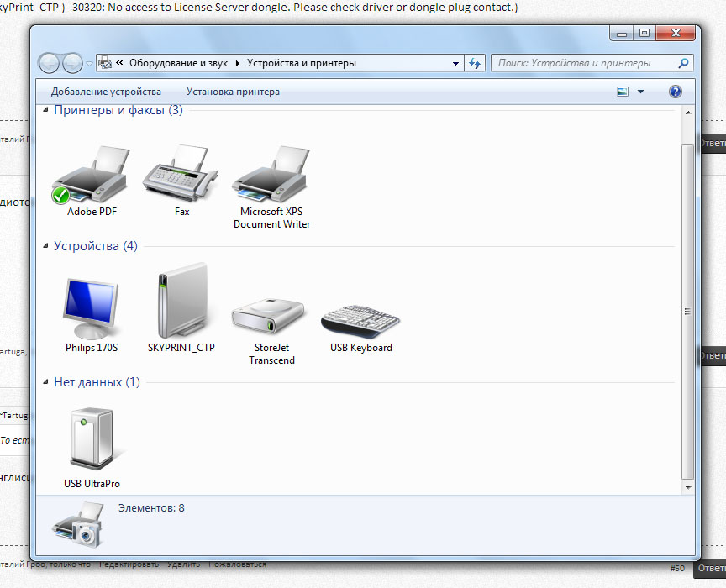Open the Help question mark button
The image size is (726, 588).
coord(675,92)
